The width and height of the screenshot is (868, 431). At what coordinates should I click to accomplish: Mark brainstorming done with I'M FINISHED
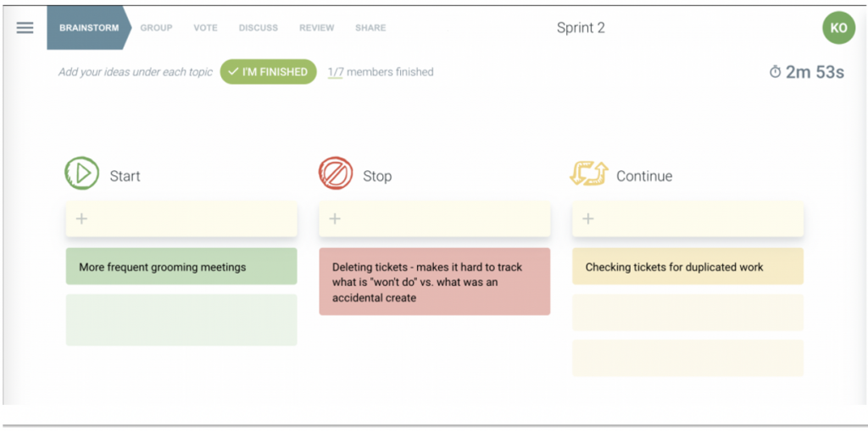point(268,72)
